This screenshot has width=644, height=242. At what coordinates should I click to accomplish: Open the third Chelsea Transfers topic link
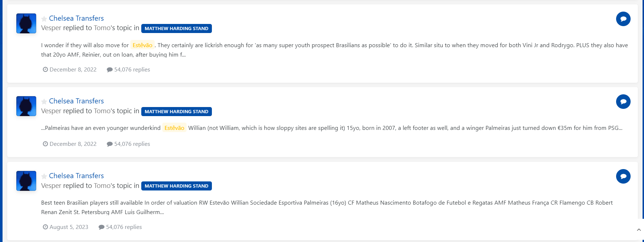point(76,176)
